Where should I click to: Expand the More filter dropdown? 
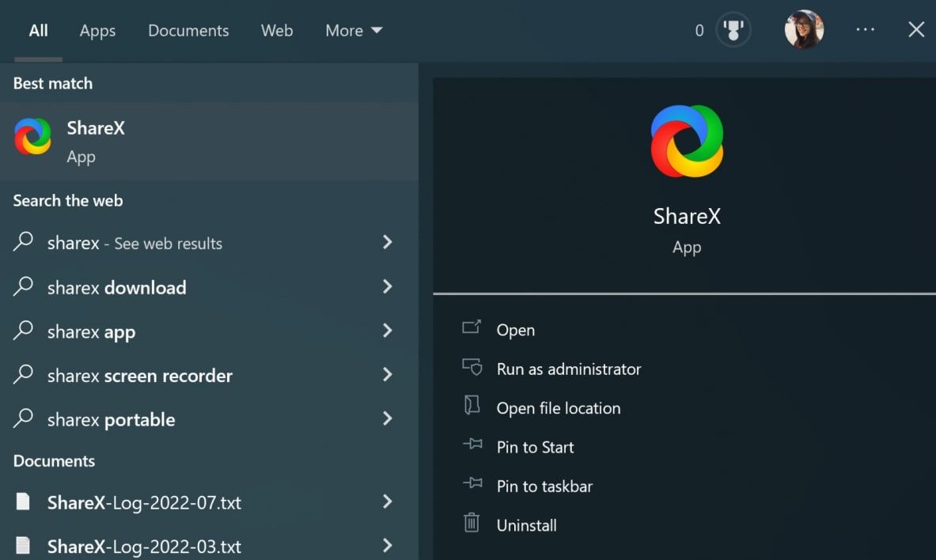tap(353, 30)
